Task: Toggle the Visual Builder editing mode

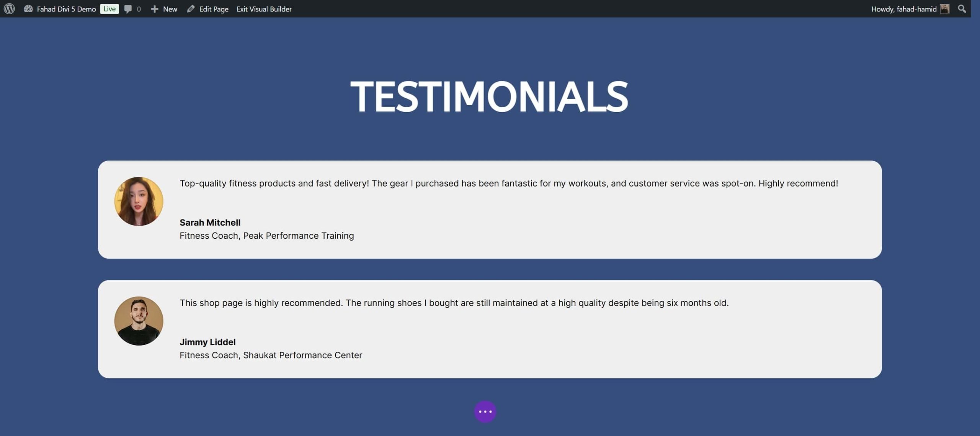Action: [x=263, y=9]
